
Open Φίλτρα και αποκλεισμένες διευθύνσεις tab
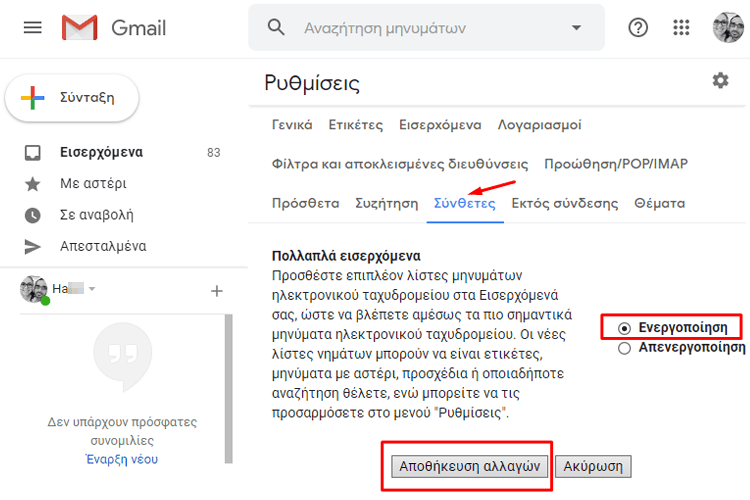pyautogui.click(x=399, y=164)
